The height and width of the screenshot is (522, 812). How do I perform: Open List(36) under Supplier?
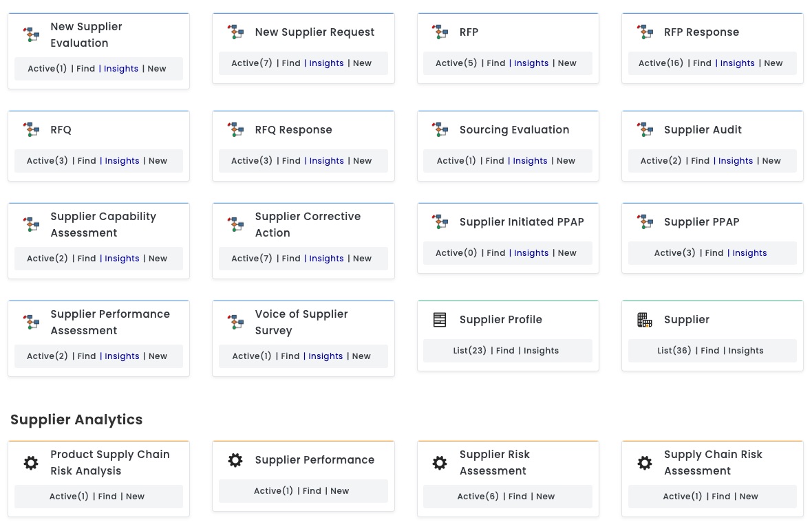coord(674,350)
